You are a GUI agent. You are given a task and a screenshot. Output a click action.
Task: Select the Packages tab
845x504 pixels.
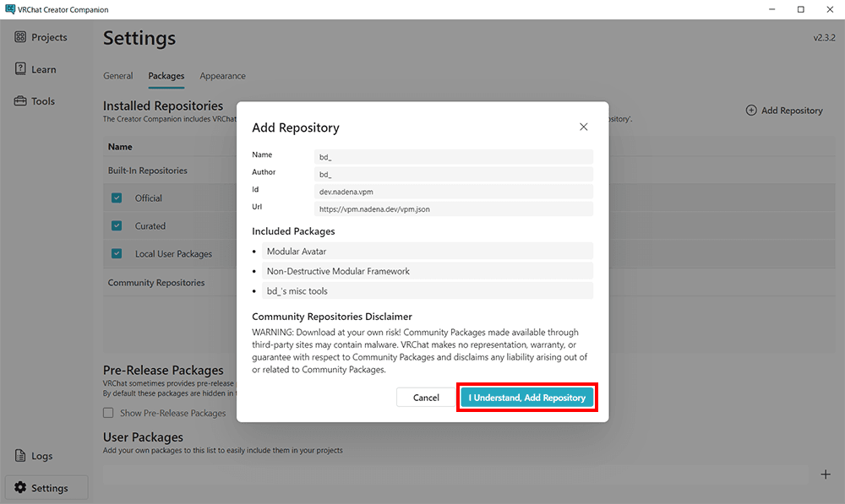coord(166,76)
